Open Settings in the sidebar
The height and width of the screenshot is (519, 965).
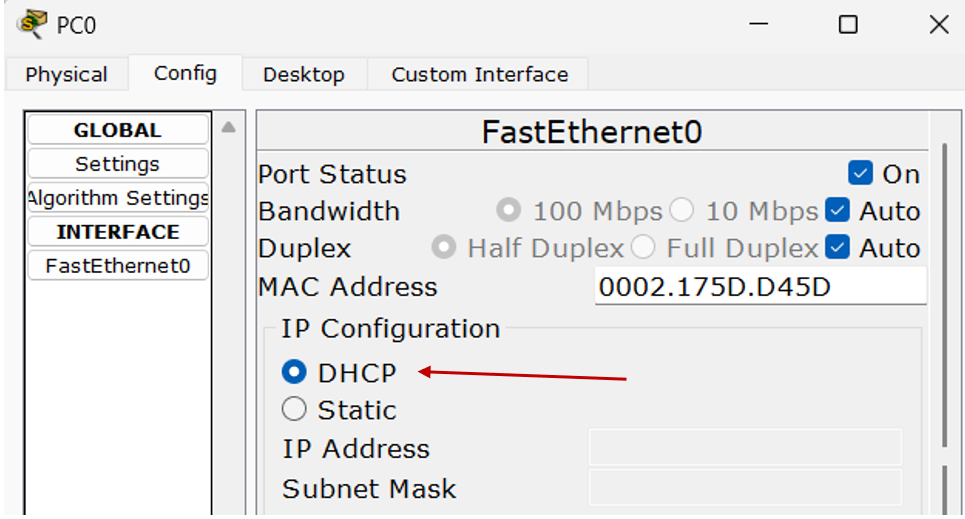pos(117,164)
